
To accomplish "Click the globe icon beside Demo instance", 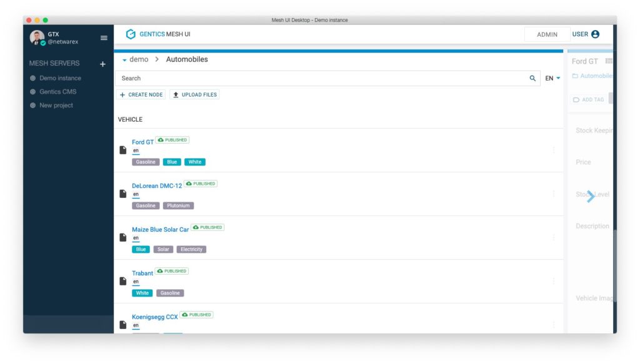I will pos(32,78).
